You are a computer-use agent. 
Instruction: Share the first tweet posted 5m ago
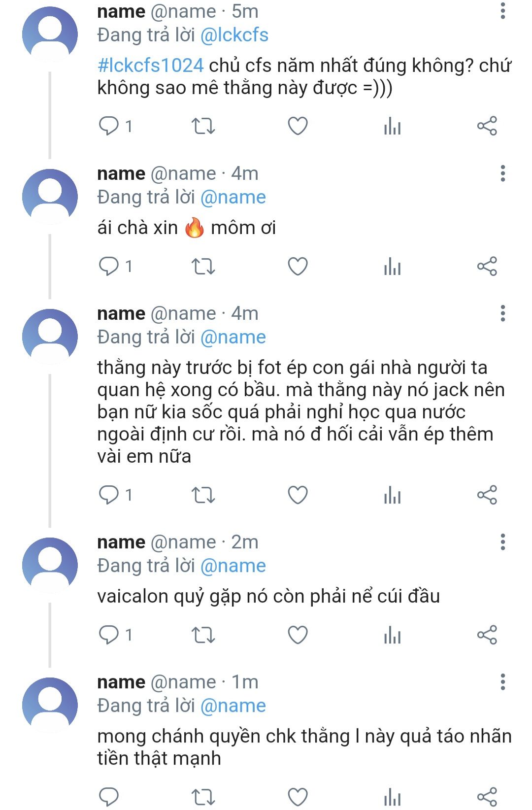[x=487, y=126]
